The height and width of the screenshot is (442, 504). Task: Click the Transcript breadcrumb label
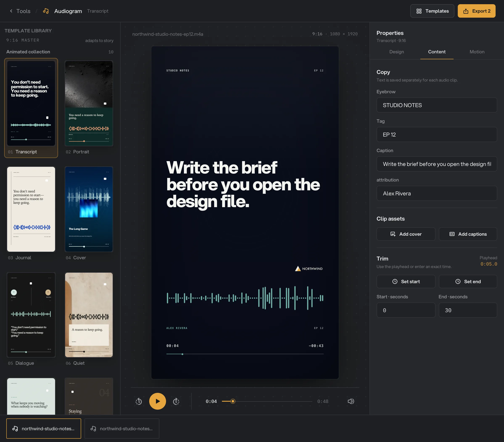[98, 11]
